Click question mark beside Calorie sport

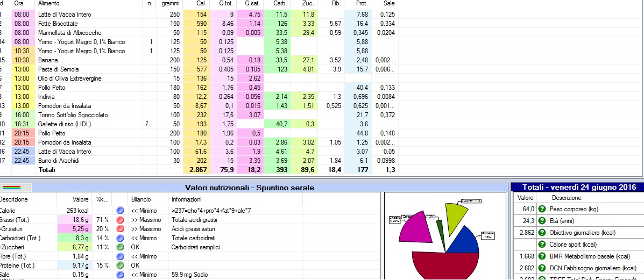point(542,245)
